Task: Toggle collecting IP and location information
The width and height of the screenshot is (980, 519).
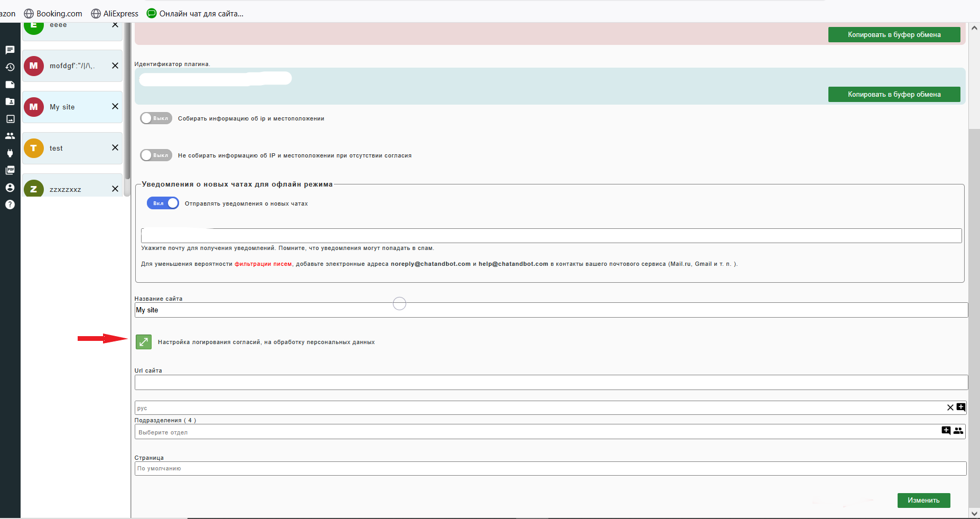Action: point(156,118)
